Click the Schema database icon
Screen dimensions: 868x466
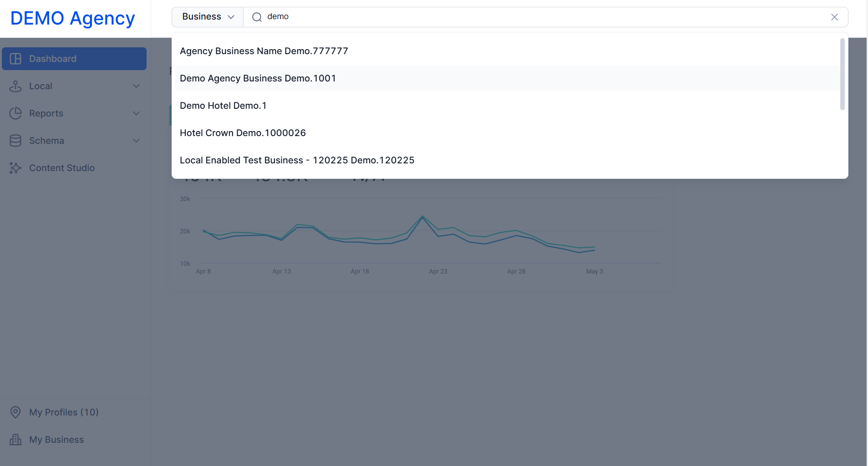[x=15, y=141]
